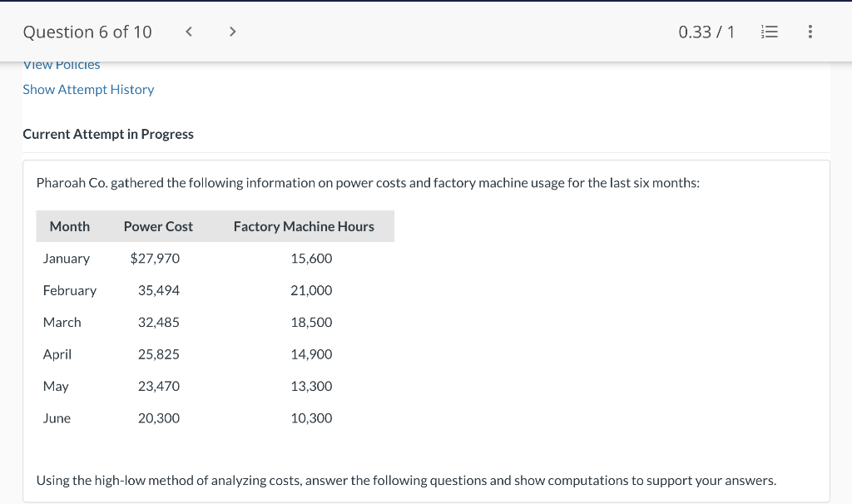
Task: Open the View Policies link
Action: [x=62, y=65]
